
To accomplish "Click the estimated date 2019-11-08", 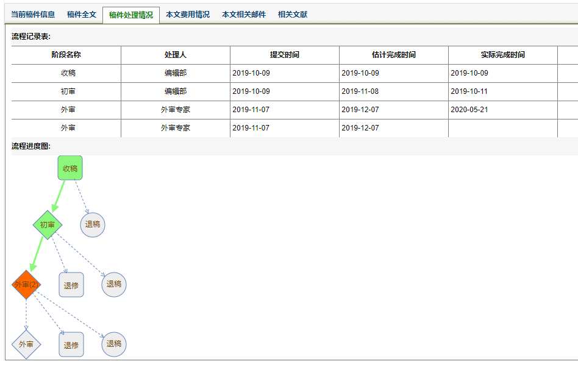I will point(360,91).
